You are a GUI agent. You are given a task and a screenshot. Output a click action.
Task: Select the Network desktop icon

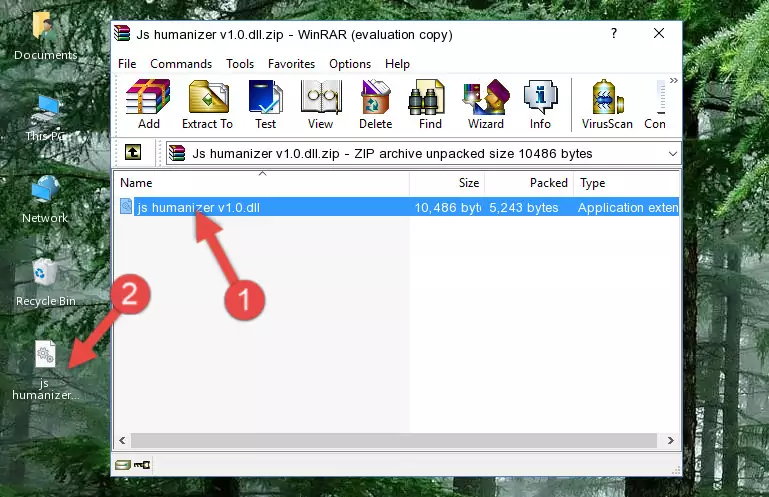(45, 200)
